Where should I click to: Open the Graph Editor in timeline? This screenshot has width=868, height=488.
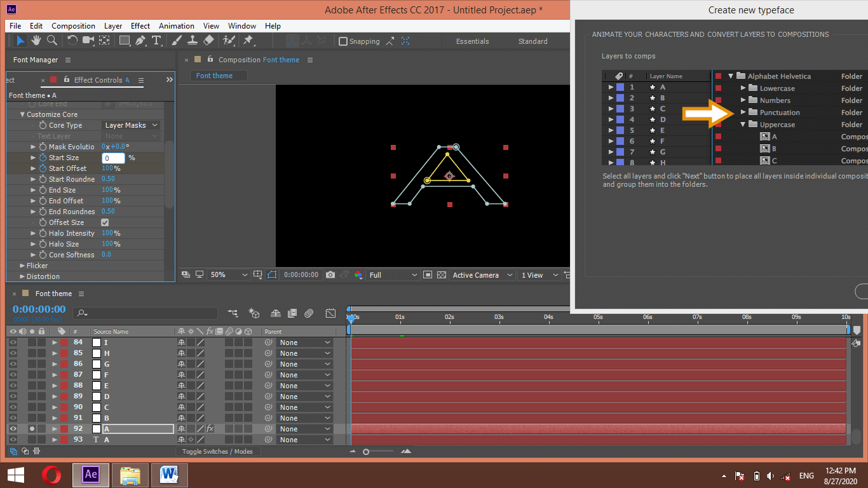330,313
